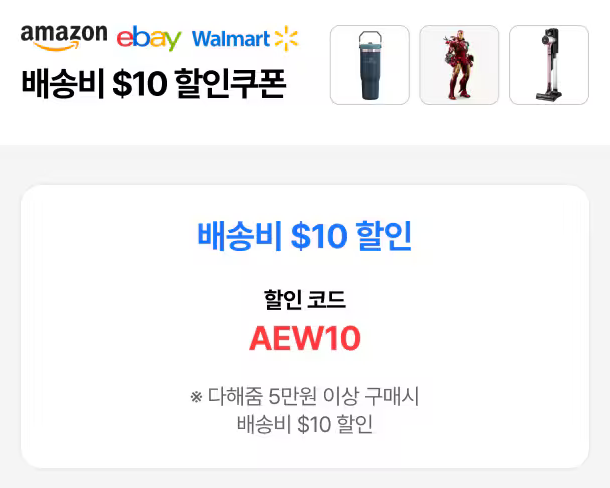Click the ※ symbol before the note

point(196,397)
